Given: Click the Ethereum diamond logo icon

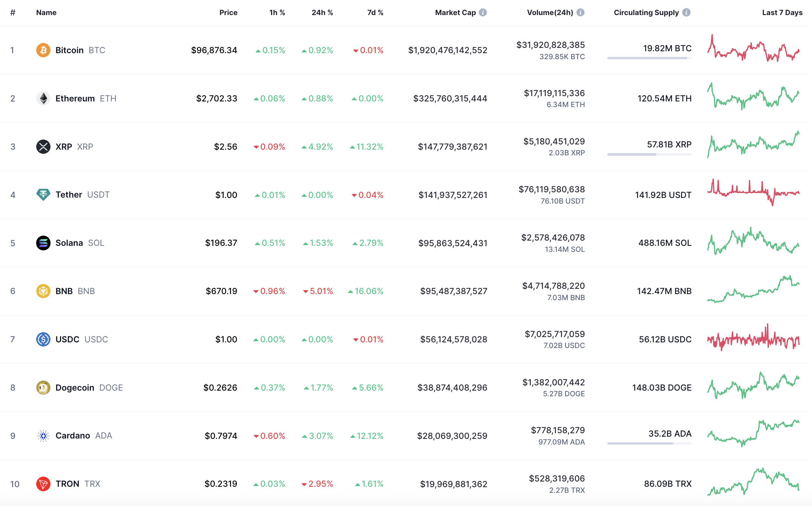Looking at the screenshot, I should click(x=43, y=98).
